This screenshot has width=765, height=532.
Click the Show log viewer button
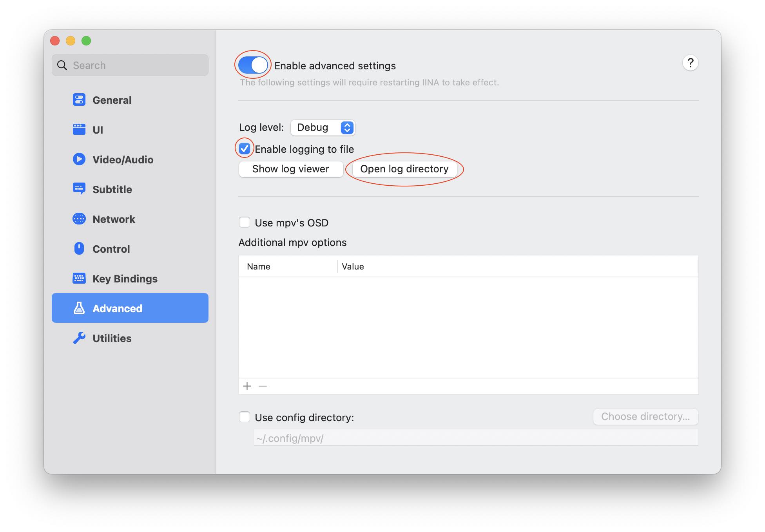pyautogui.click(x=291, y=169)
